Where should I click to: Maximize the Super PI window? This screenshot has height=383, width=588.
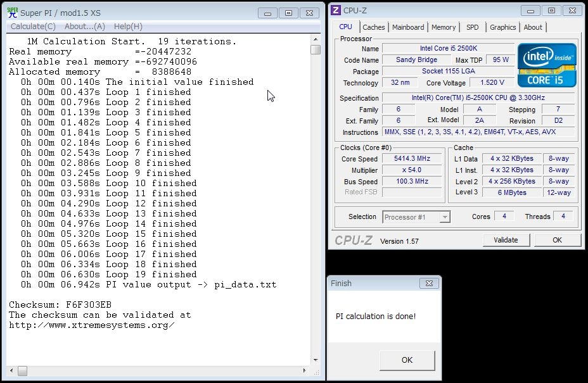coord(288,13)
